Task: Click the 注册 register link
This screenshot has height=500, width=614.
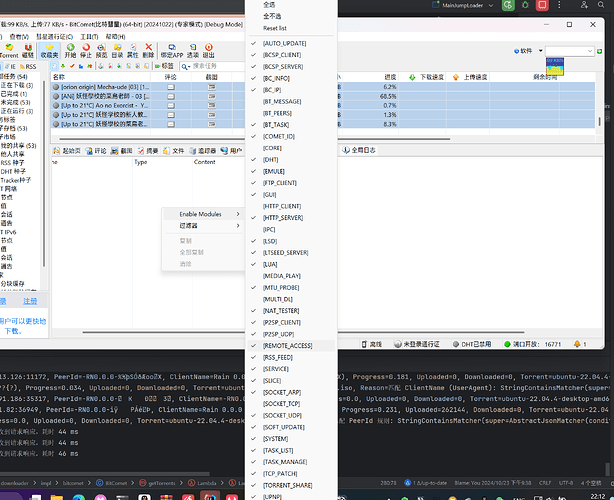Action: pyautogui.click(x=30, y=301)
